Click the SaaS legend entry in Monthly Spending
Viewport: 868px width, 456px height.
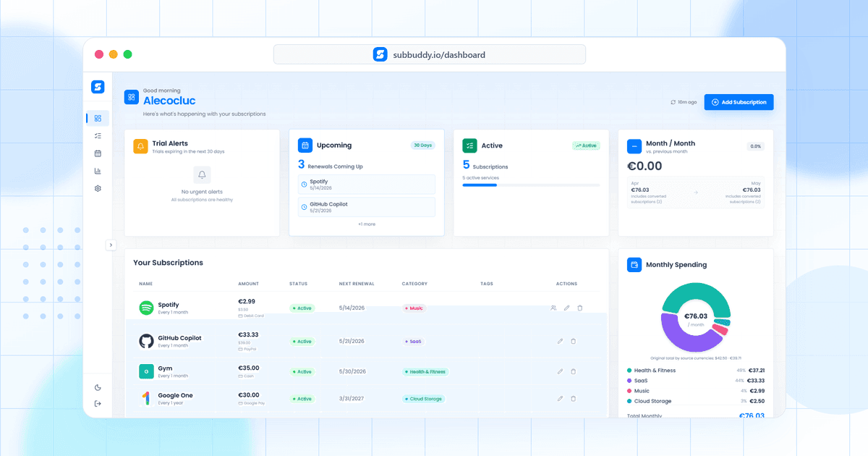695,381
